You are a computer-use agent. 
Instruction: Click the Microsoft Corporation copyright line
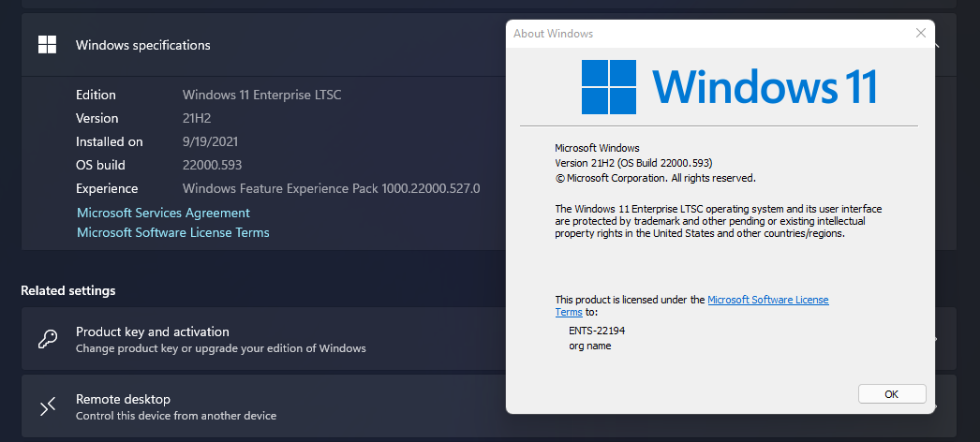[656, 178]
